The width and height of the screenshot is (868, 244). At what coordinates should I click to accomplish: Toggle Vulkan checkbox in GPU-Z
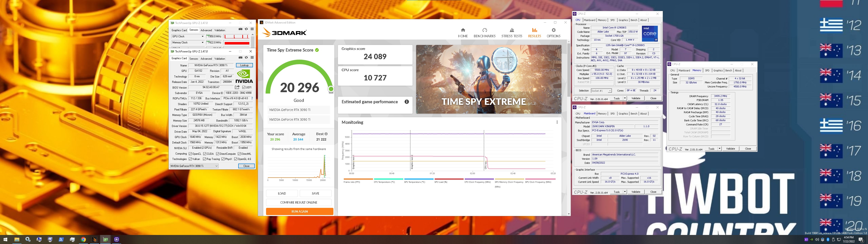(x=190, y=159)
